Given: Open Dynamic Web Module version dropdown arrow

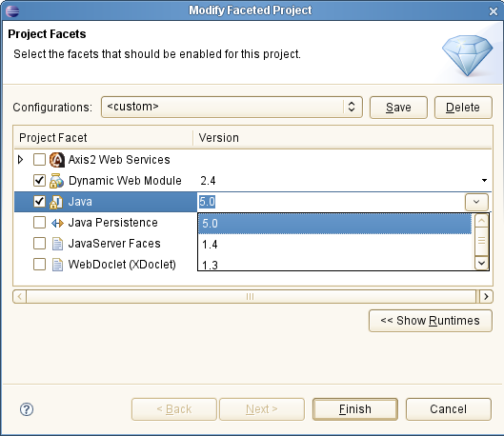Looking at the screenshot, I should point(484,181).
